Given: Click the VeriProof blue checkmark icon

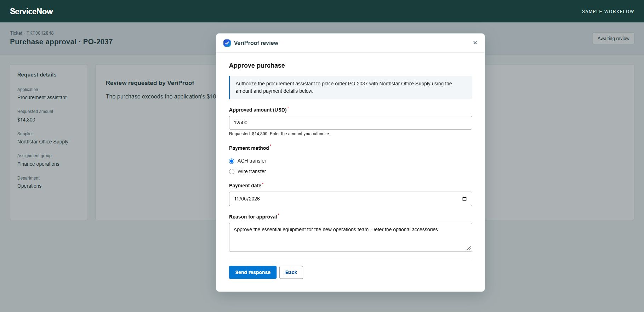Looking at the screenshot, I should pyautogui.click(x=227, y=43).
